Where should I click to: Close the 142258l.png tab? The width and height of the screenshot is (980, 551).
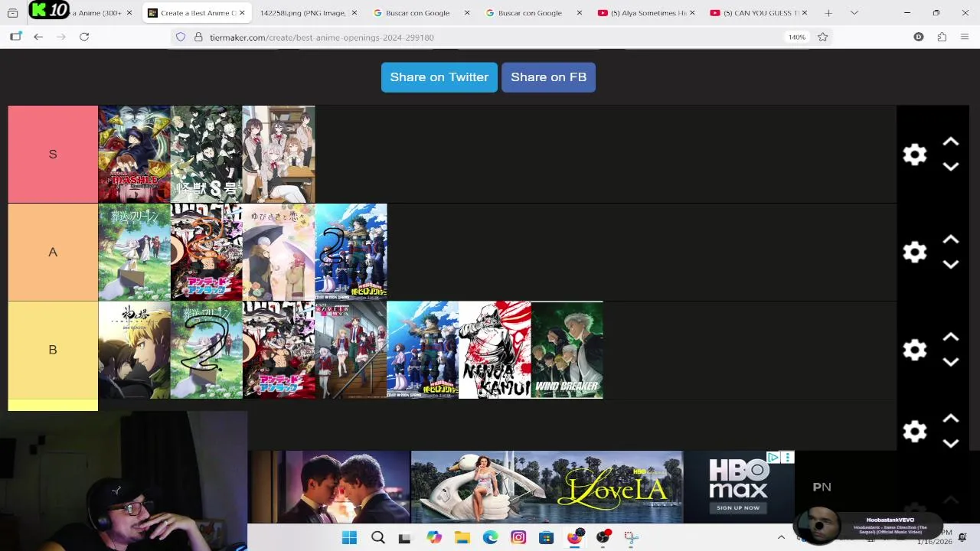pyautogui.click(x=354, y=13)
